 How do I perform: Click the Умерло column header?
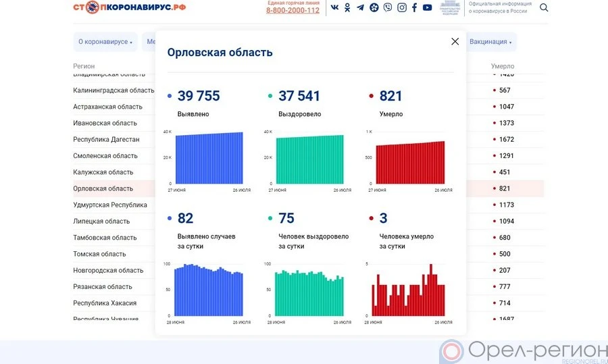[x=502, y=66]
